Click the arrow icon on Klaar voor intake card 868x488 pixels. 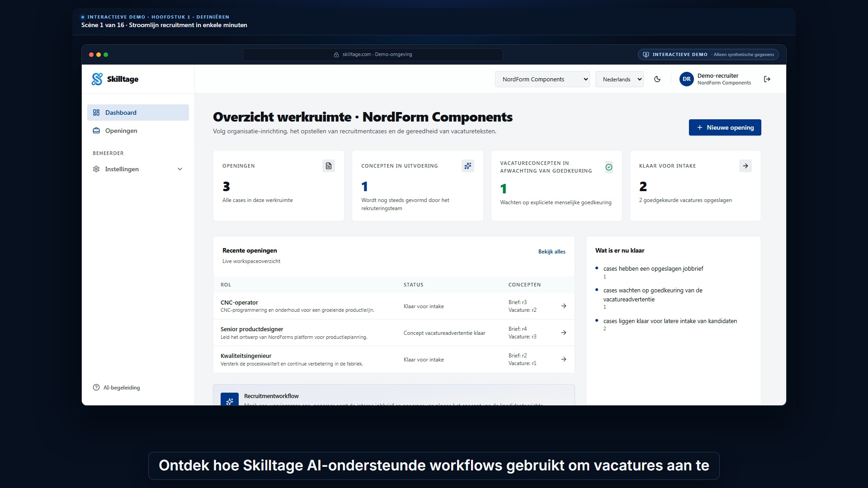pos(745,166)
